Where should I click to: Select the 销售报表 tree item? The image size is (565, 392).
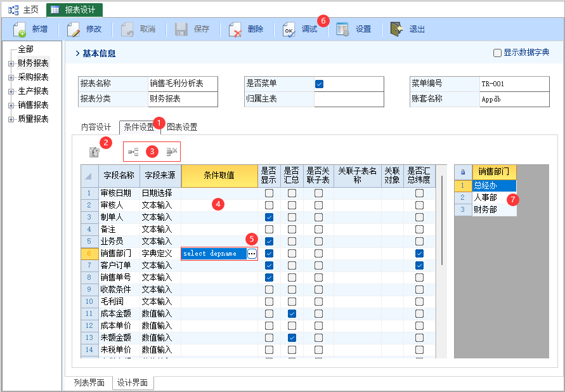point(33,105)
